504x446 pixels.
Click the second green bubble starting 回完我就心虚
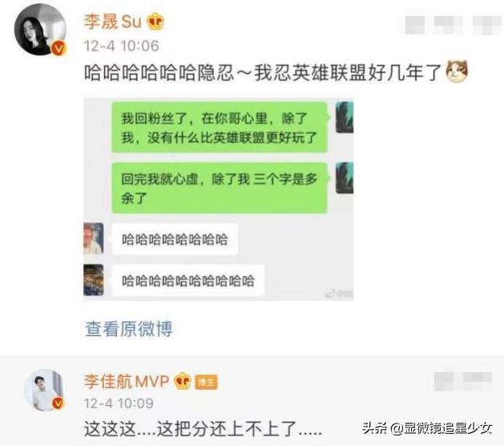pyautogui.click(x=220, y=188)
